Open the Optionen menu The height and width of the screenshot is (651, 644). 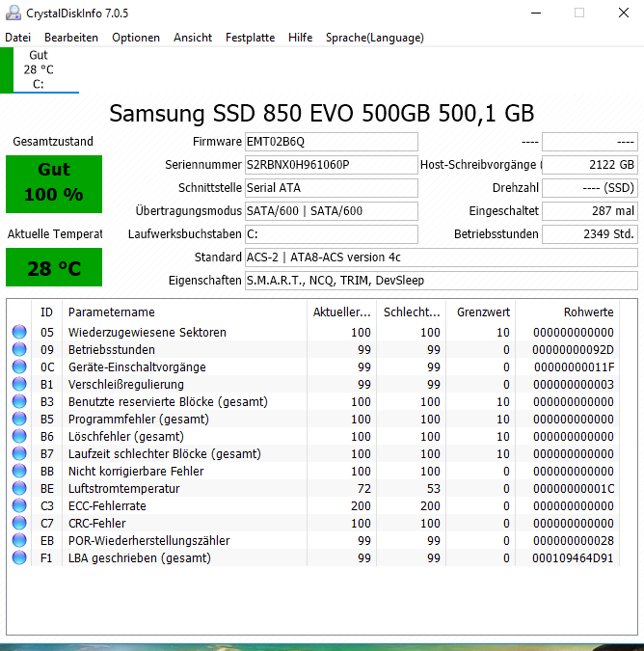(136, 38)
